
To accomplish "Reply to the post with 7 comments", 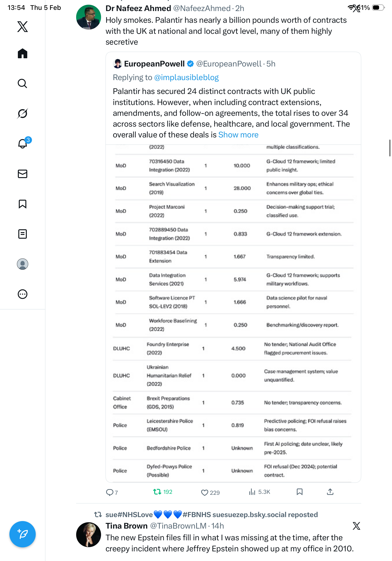I will 110,492.
